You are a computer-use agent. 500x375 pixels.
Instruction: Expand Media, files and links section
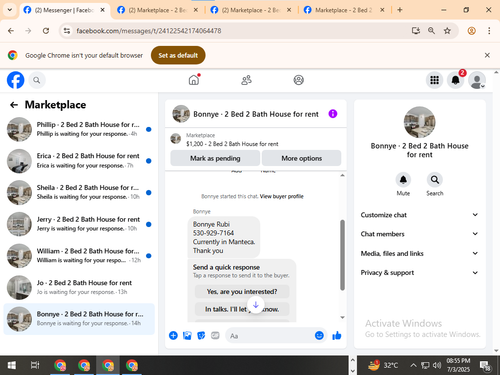tap(419, 253)
